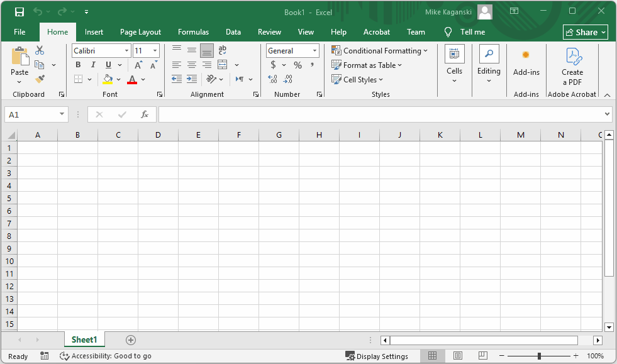Switch to Page Layout view button
The height and width of the screenshot is (364, 617).
click(458, 356)
